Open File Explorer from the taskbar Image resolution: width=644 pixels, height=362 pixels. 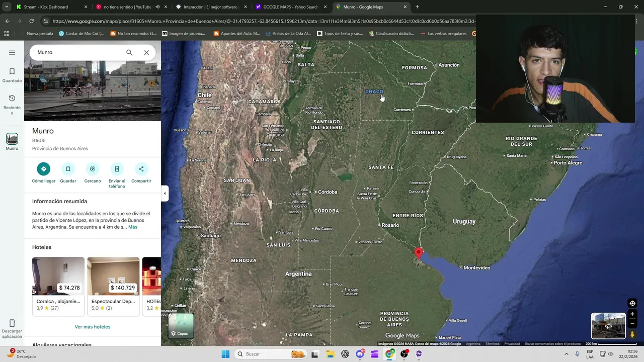tap(330, 354)
